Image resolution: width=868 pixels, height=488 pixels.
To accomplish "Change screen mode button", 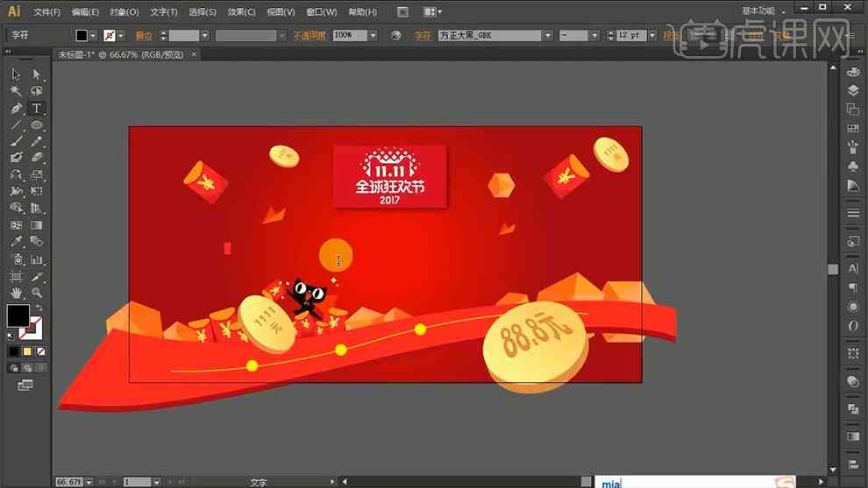I will pos(25,385).
